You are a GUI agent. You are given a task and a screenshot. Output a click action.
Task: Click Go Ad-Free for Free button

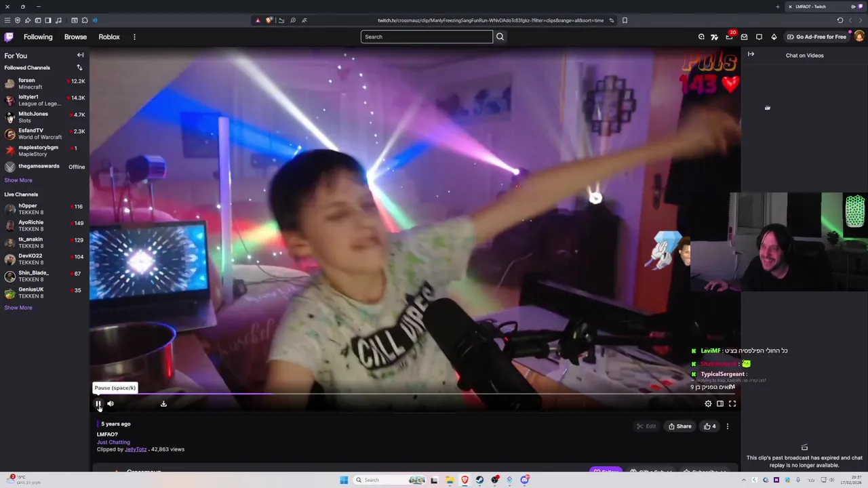(816, 37)
